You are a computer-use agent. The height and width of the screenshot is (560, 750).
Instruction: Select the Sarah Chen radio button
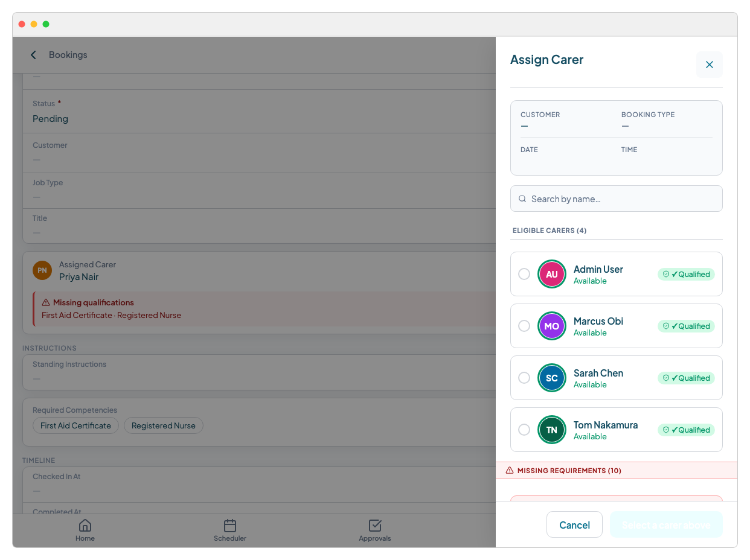coord(524,378)
